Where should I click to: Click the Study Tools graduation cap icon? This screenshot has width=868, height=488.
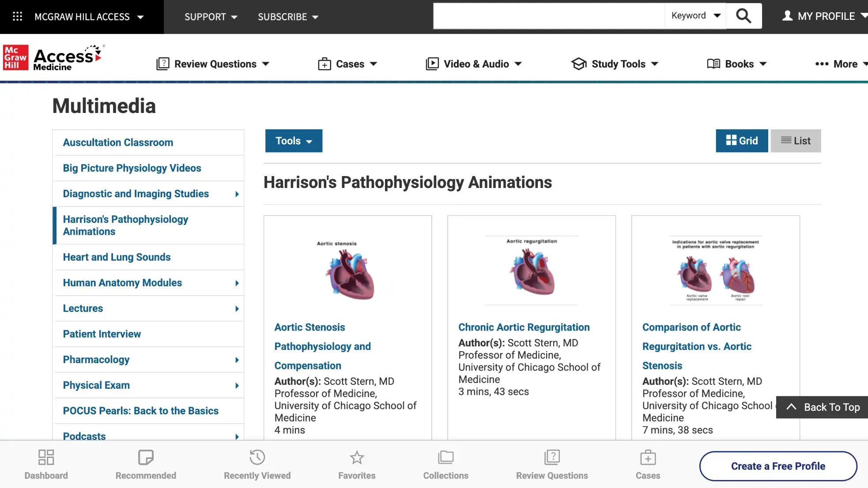click(578, 64)
